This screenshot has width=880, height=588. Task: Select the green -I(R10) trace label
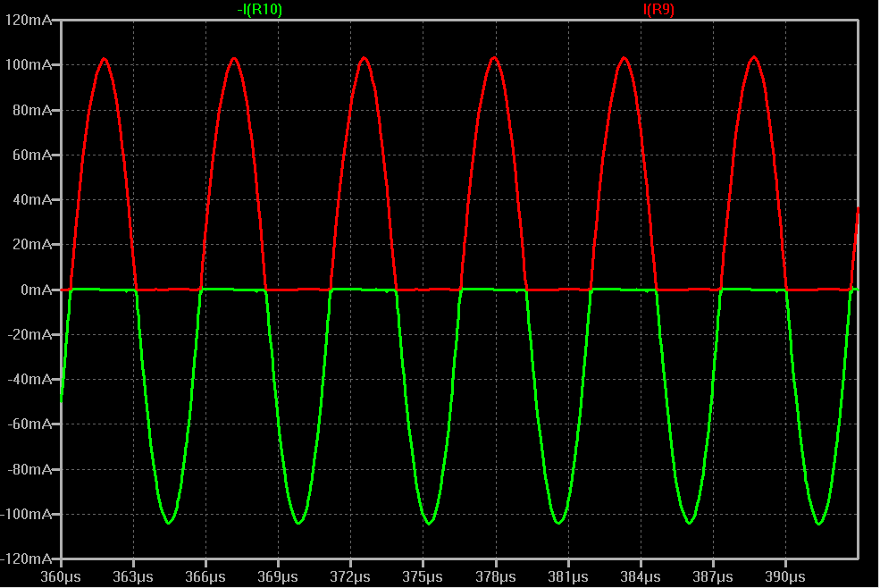[259, 10]
